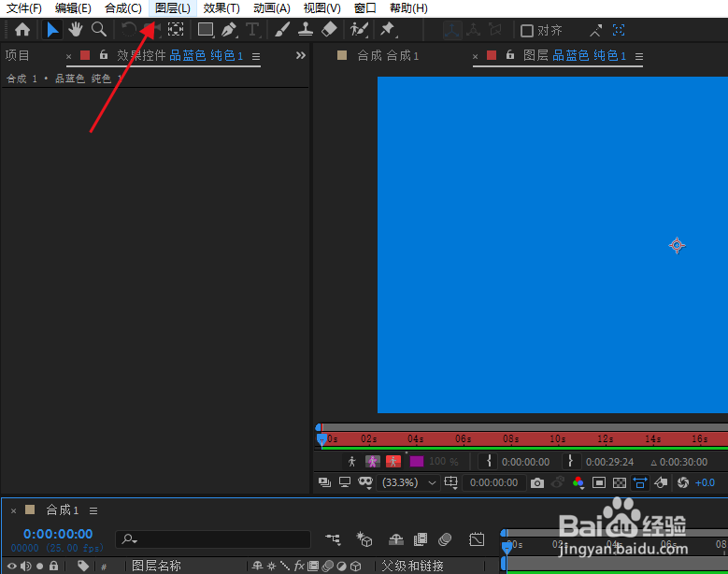Select the Clone Stamp tool

(x=305, y=30)
